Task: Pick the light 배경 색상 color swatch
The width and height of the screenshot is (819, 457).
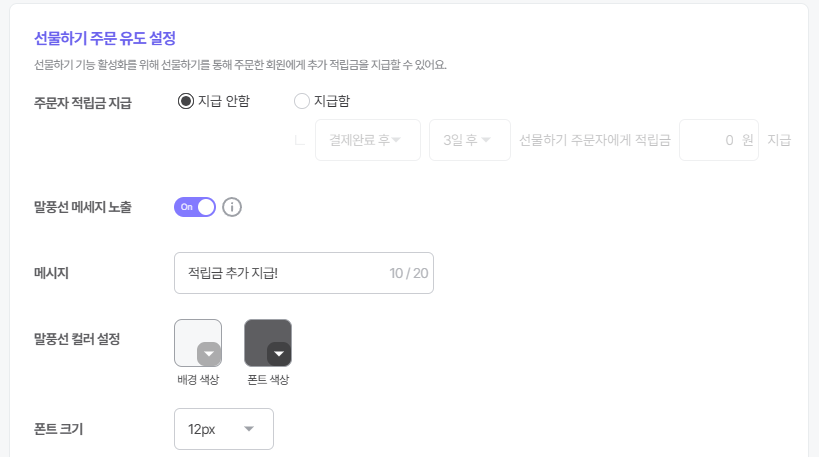Action: (x=198, y=343)
